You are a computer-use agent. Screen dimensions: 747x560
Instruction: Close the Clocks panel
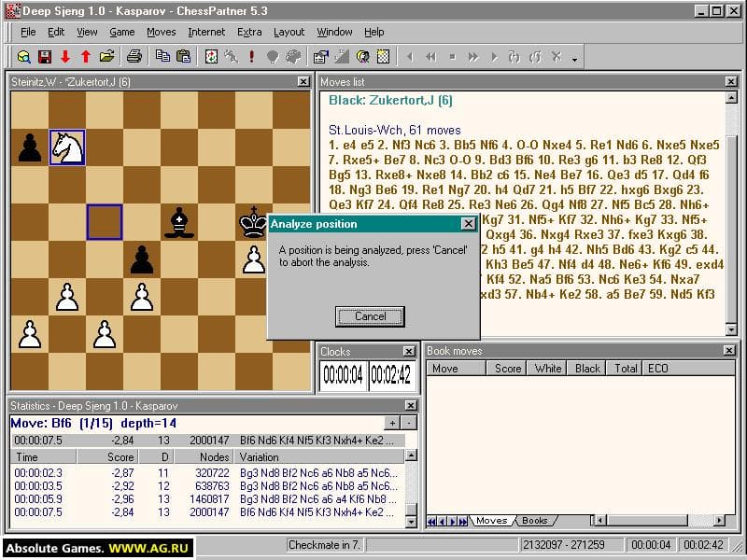tap(409, 351)
